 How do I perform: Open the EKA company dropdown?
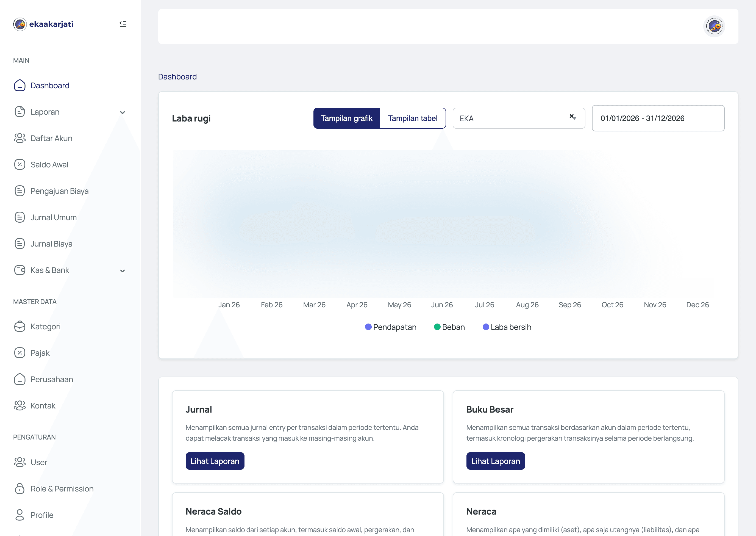(518, 118)
